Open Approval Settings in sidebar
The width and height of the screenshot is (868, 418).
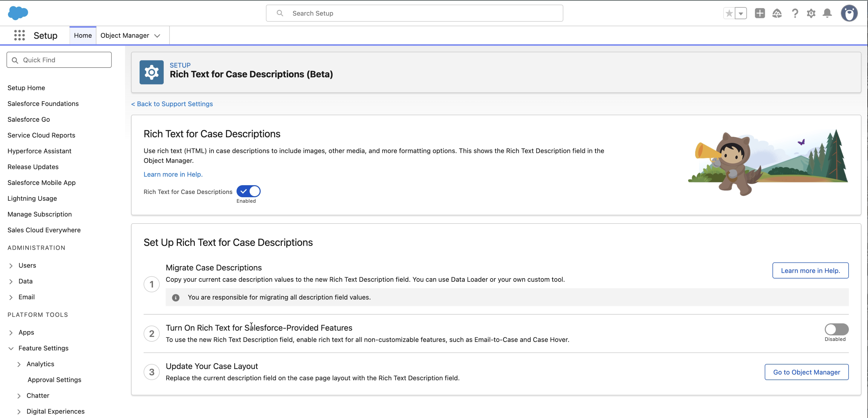tap(54, 380)
